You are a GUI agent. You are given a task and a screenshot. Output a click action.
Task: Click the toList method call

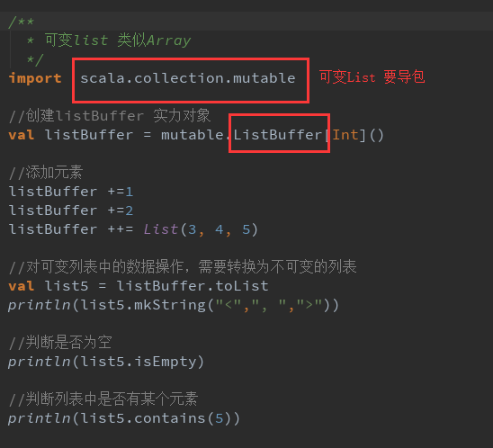coord(242,286)
